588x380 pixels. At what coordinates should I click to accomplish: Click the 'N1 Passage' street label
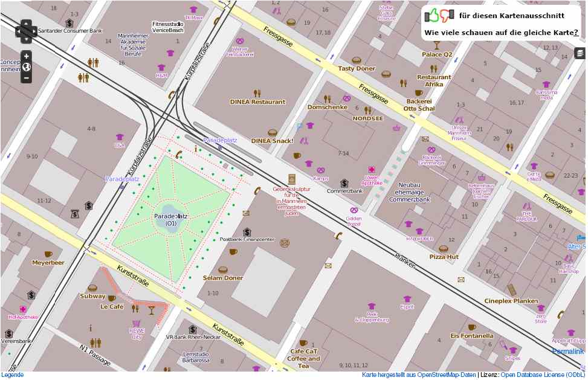[x=95, y=355]
